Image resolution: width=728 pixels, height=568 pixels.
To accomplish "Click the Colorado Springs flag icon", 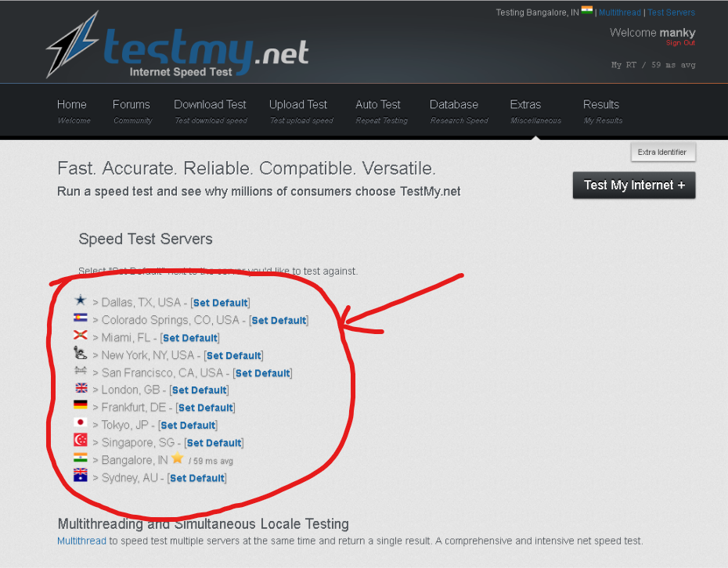I will (80, 318).
